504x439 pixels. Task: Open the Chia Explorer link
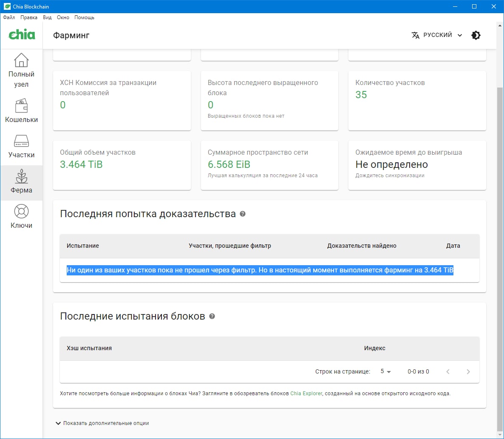click(306, 394)
